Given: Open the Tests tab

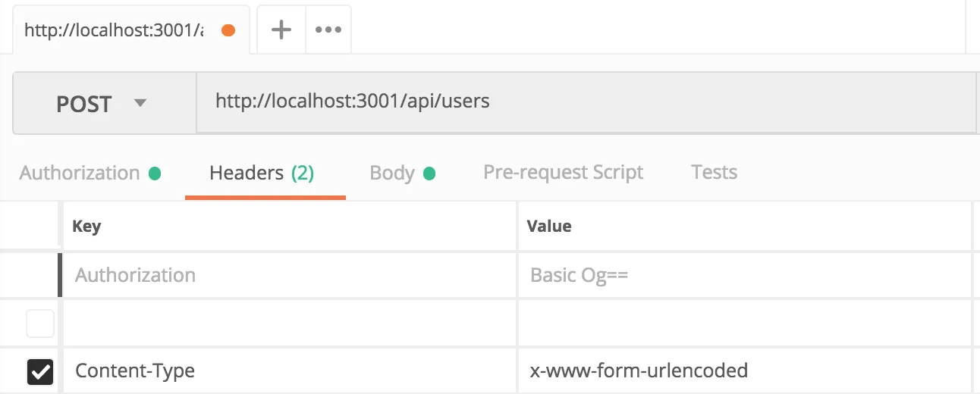Looking at the screenshot, I should point(714,173).
